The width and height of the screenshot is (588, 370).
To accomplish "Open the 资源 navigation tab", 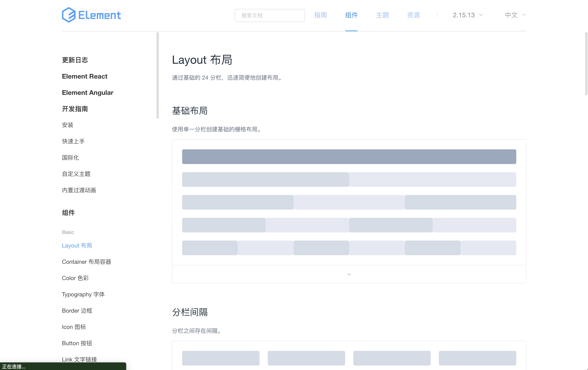I will [x=413, y=15].
